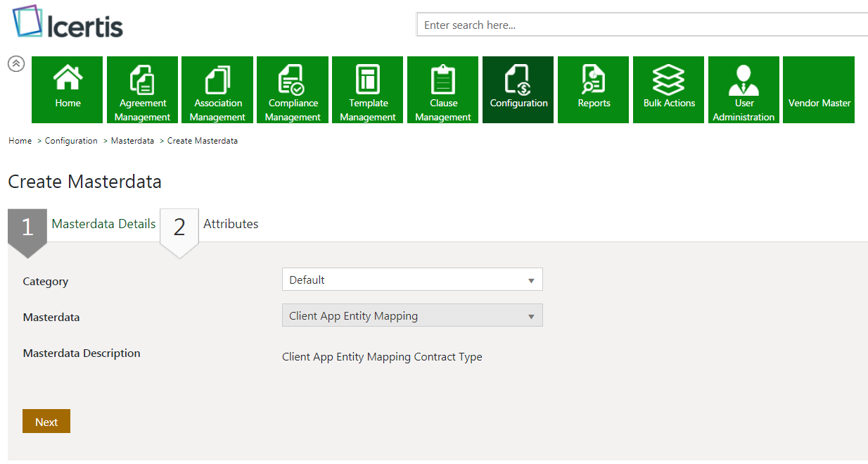Viewport: 868px width, 464px height.
Task: Open Bulk Actions tile
Action: 669,89
